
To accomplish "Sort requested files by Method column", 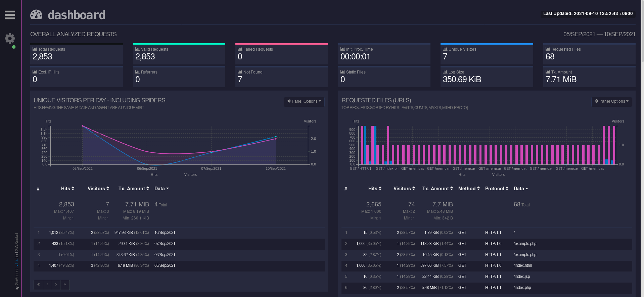I will 469,189.
